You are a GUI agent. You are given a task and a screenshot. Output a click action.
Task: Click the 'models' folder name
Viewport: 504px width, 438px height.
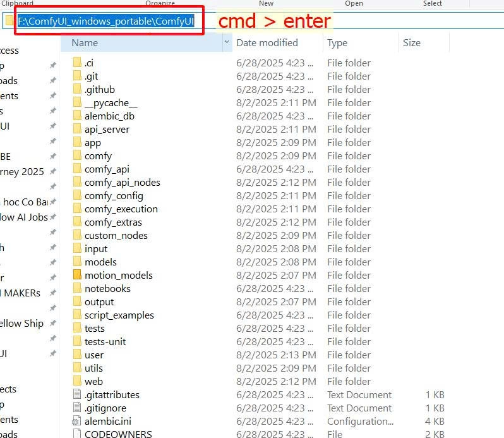[x=100, y=262]
